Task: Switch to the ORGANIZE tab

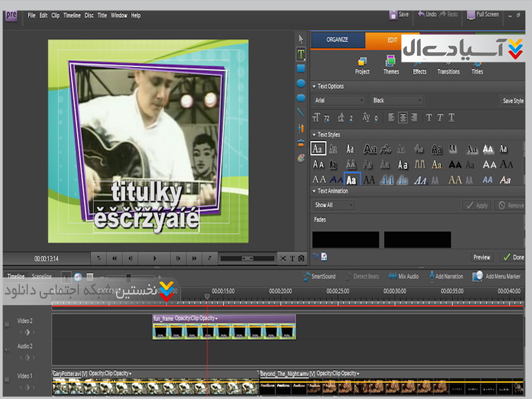Action: 337,40
